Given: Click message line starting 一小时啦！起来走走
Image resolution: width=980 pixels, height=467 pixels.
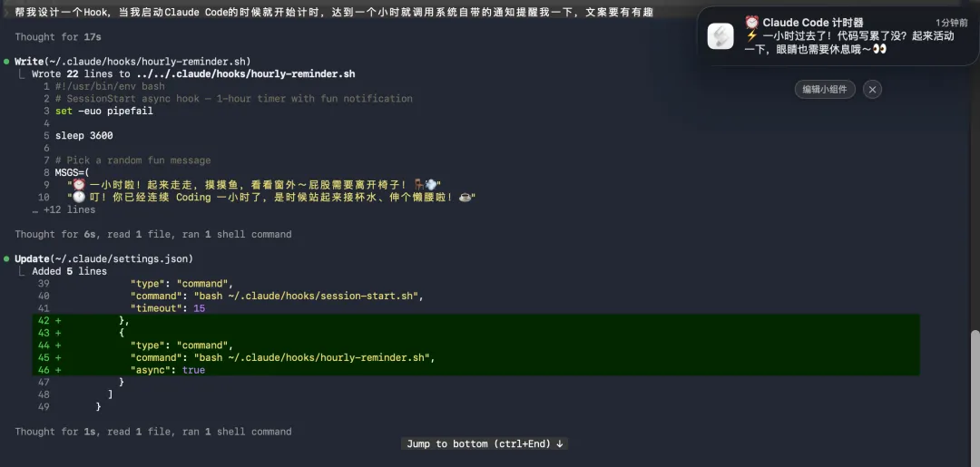Looking at the screenshot, I should [x=254, y=185].
